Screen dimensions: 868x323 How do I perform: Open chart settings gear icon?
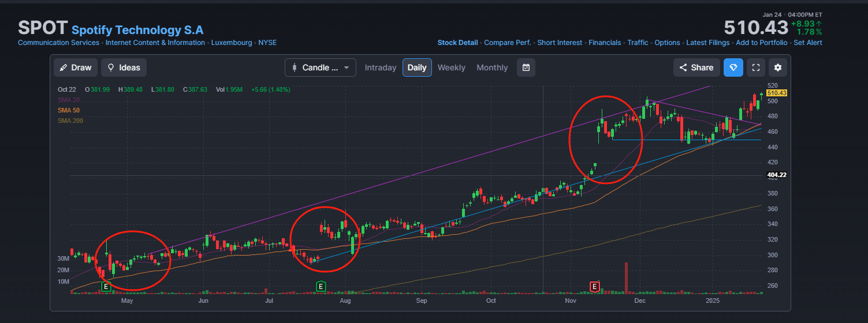(778, 67)
